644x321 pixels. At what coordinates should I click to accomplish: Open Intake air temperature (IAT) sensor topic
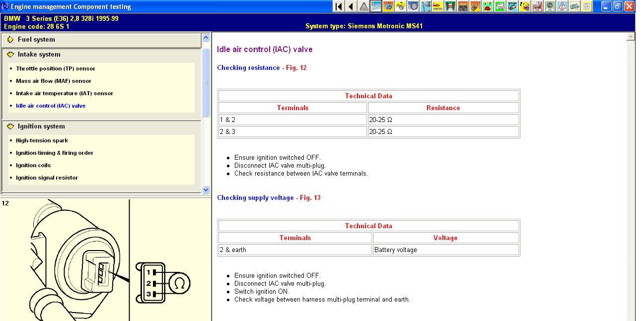coord(65,93)
